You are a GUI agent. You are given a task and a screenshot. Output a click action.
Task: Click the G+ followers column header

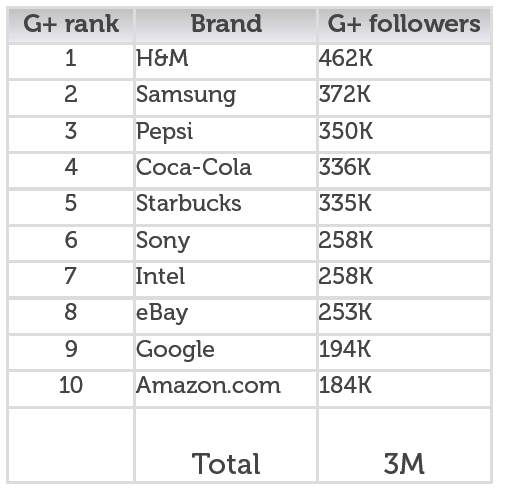[x=404, y=26]
